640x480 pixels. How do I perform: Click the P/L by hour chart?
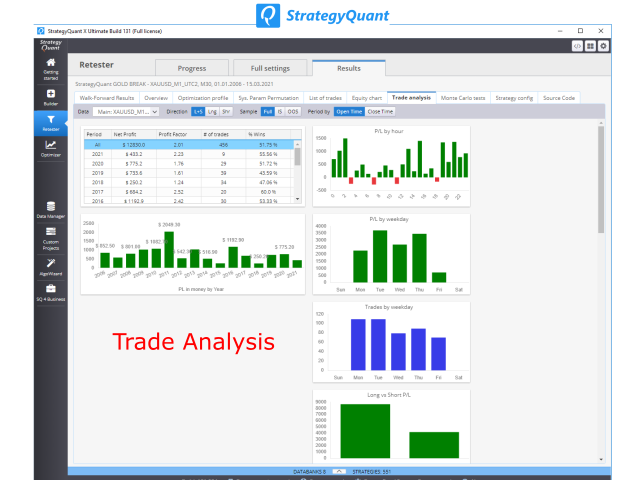[391, 166]
